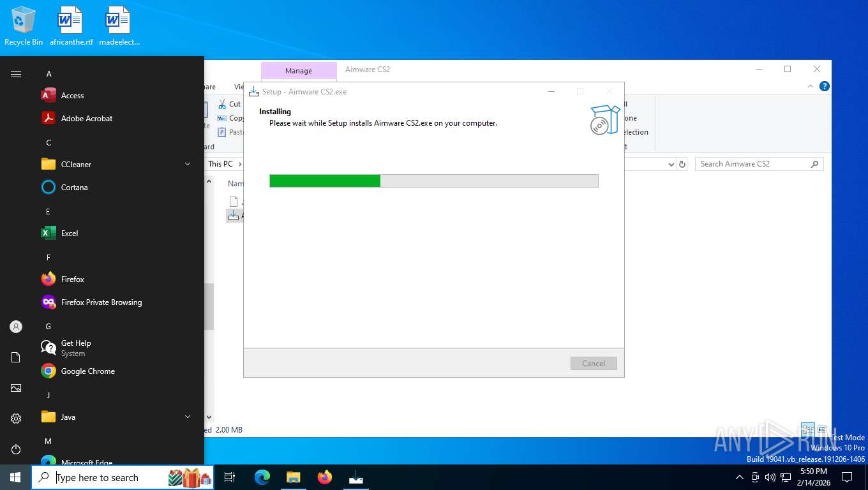Select africanthe.rtf desktop file
Image resolution: width=868 pixels, height=490 pixels.
click(71, 26)
